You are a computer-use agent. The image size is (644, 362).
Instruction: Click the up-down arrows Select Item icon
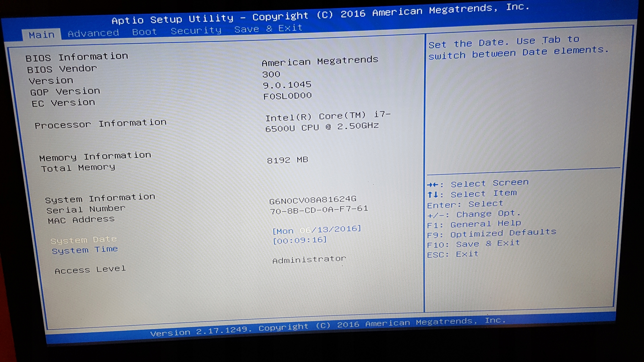point(433,195)
